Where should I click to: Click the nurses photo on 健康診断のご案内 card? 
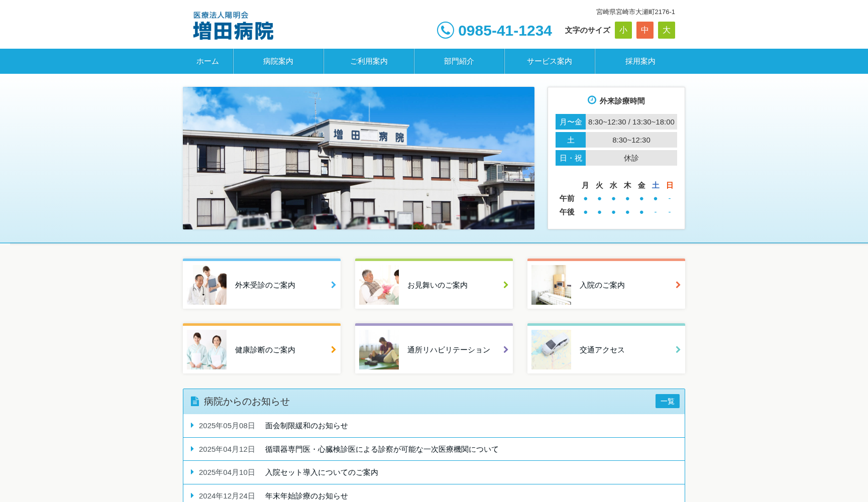[206, 349]
